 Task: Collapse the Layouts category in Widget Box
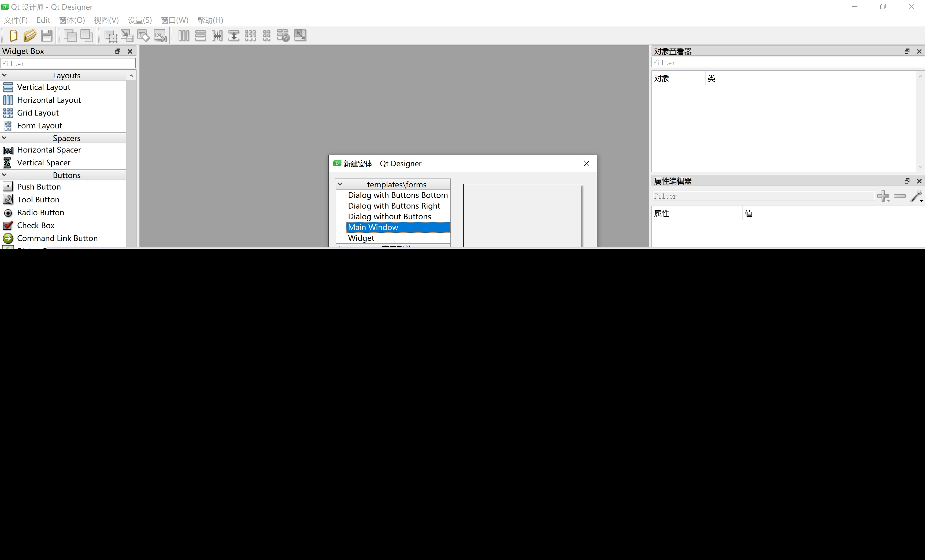[x=5, y=75]
